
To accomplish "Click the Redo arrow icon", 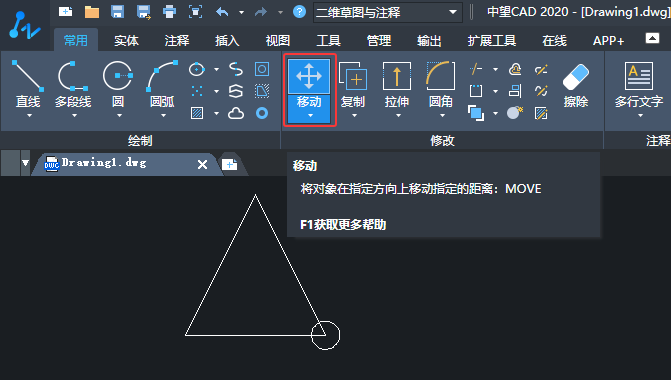I will [261, 12].
